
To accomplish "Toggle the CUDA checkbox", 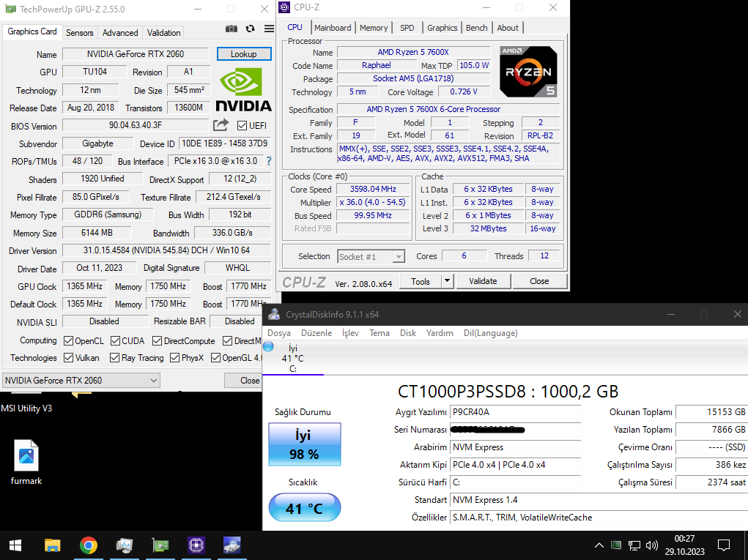I will [x=115, y=341].
